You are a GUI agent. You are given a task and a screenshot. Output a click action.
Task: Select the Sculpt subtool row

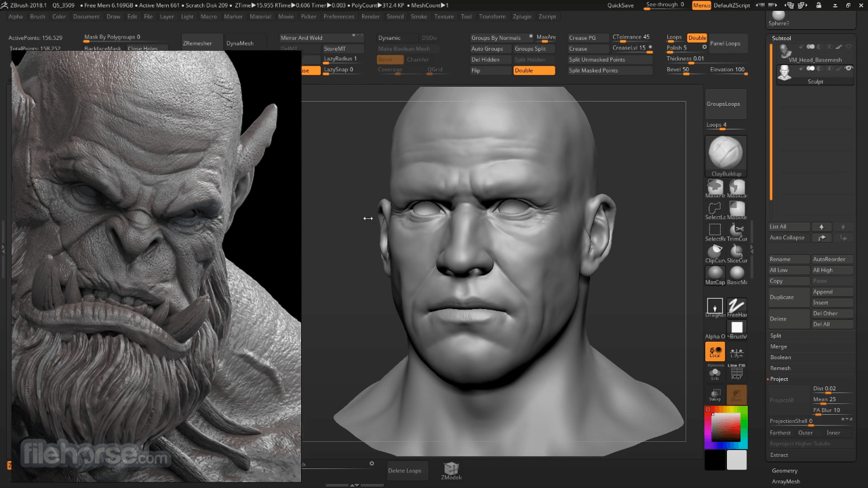tap(814, 73)
